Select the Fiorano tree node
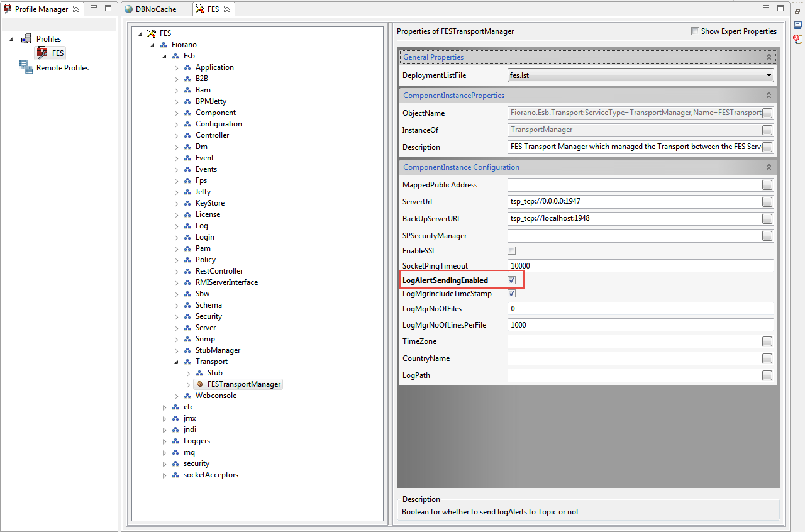Image resolution: width=805 pixels, height=532 pixels. tap(184, 45)
